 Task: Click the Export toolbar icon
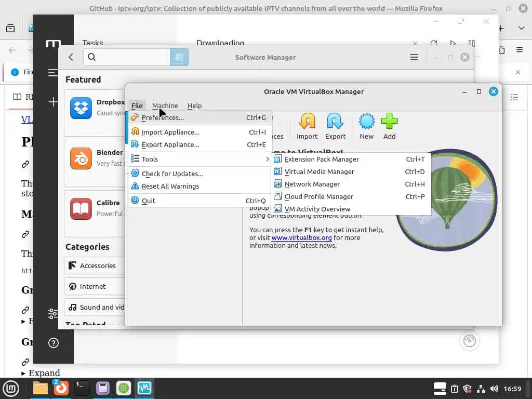click(x=335, y=126)
